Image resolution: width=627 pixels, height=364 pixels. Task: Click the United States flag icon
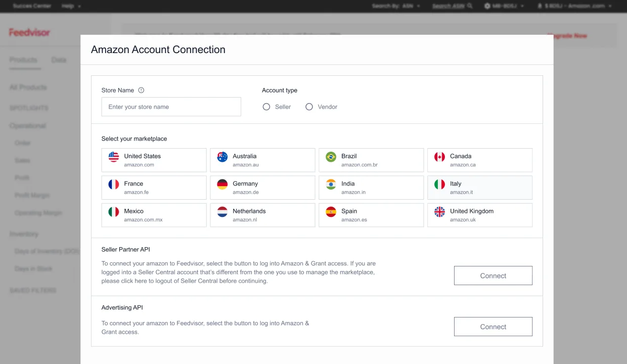click(114, 157)
